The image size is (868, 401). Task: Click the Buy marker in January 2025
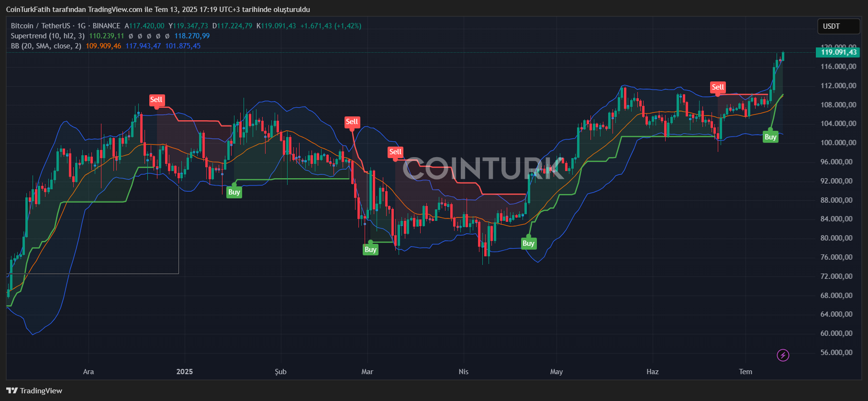tap(234, 192)
